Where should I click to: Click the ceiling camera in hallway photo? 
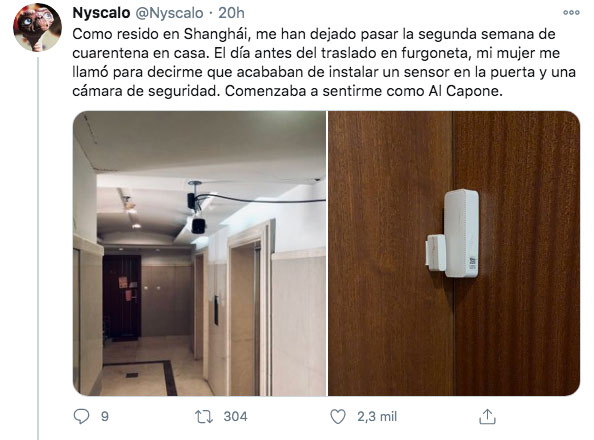[x=197, y=213]
